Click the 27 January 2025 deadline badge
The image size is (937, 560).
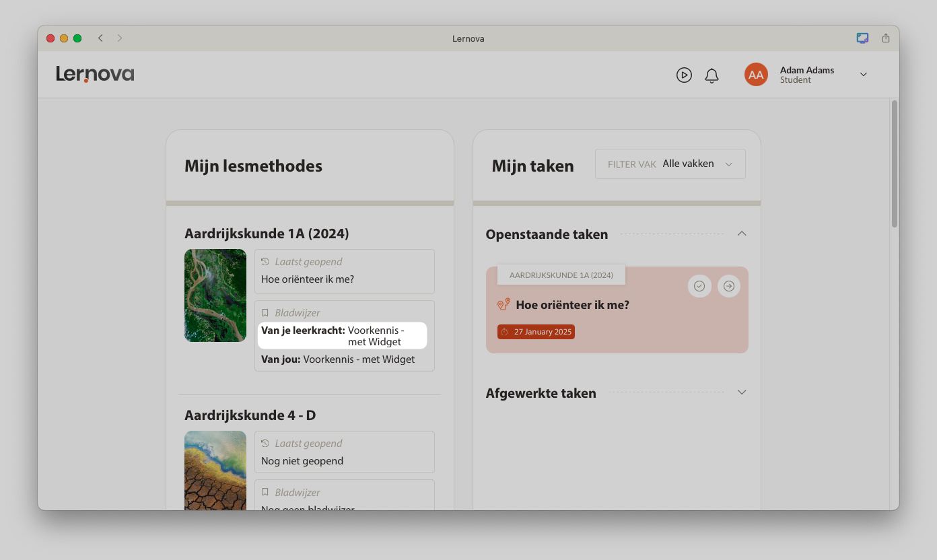click(536, 332)
